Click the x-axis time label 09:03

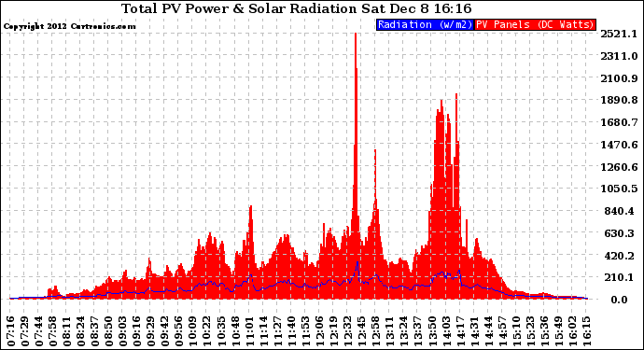[x=123, y=330]
